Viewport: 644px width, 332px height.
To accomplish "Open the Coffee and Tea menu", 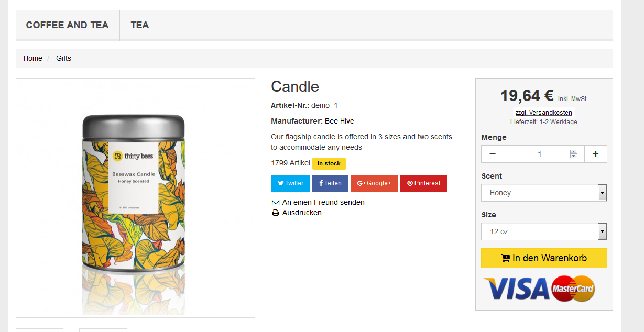I will click(x=67, y=25).
